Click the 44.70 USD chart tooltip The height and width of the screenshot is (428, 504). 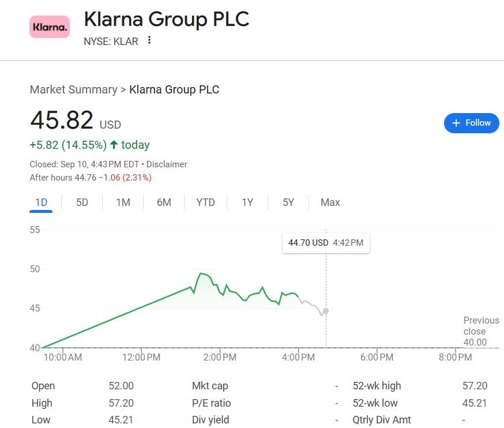click(326, 243)
